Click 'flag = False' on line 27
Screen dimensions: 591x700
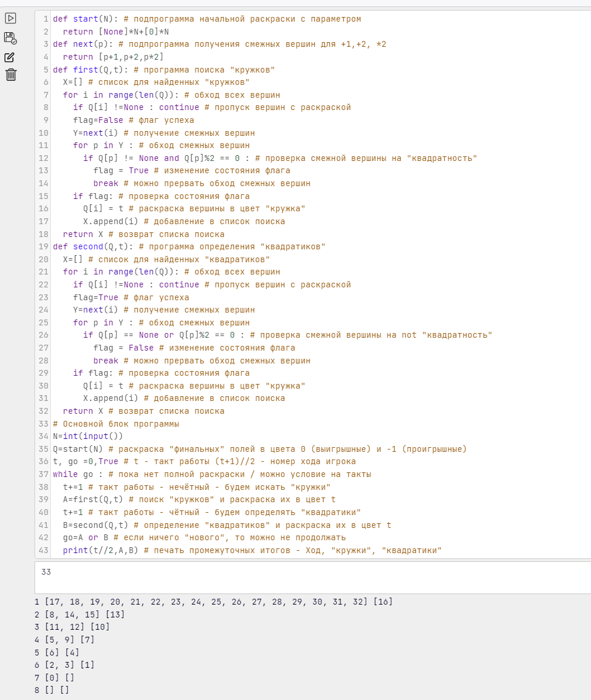tap(123, 348)
